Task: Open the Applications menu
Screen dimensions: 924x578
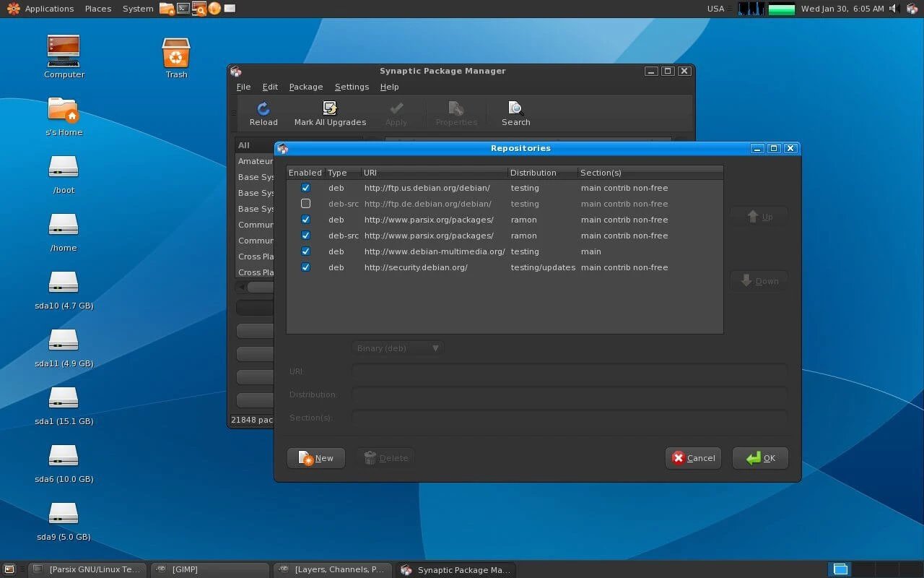Action: [49, 9]
